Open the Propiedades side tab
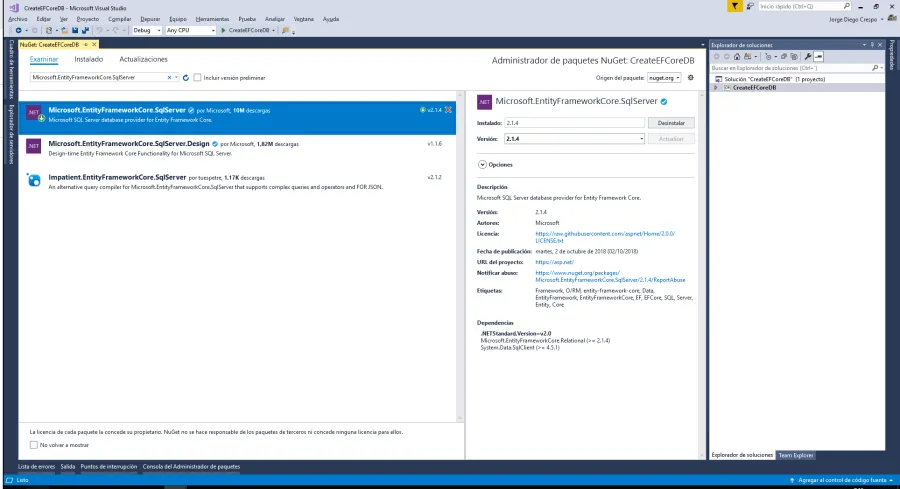Viewport: 900px width, 489px height. (892, 55)
